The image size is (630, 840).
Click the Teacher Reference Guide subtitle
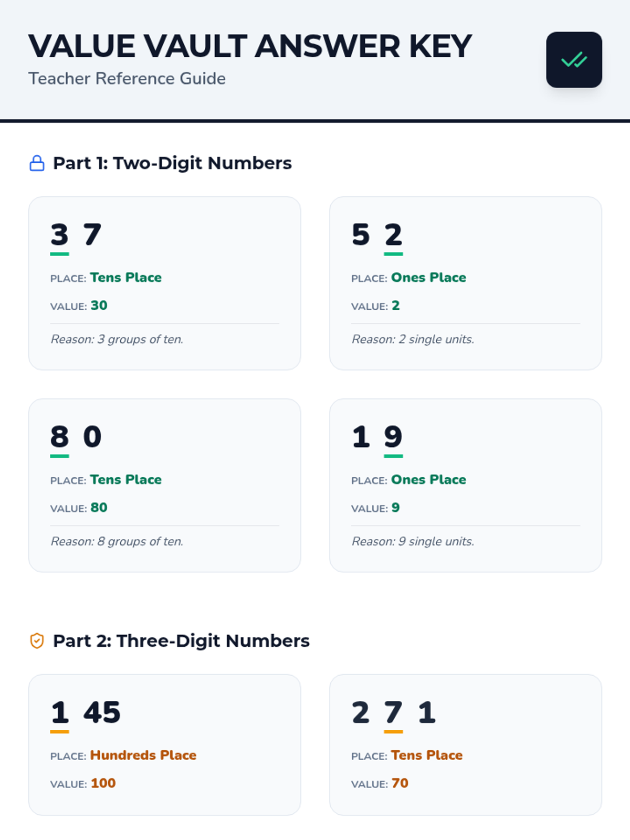(127, 78)
